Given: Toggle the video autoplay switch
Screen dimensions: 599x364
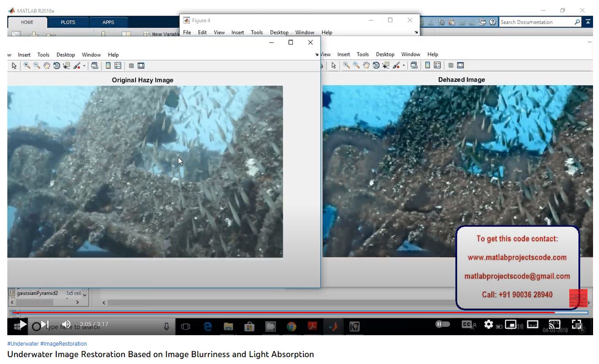Looking at the screenshot, I should [x=442, y=324].
